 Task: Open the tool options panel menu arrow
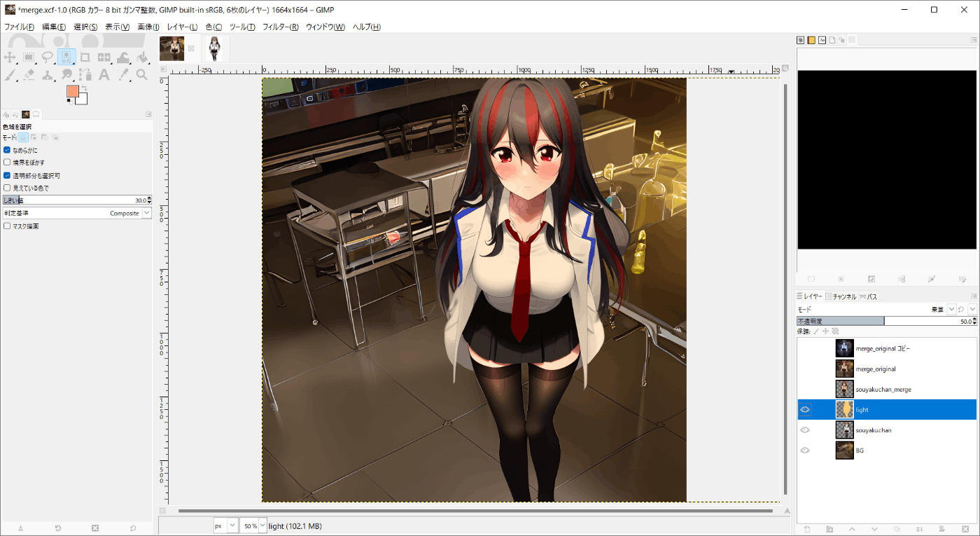point(148,114)
